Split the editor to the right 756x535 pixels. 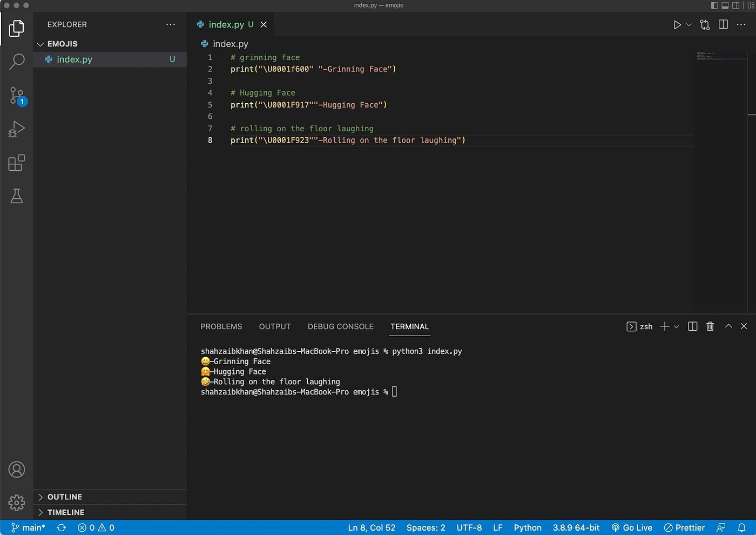tap(723, 24)
